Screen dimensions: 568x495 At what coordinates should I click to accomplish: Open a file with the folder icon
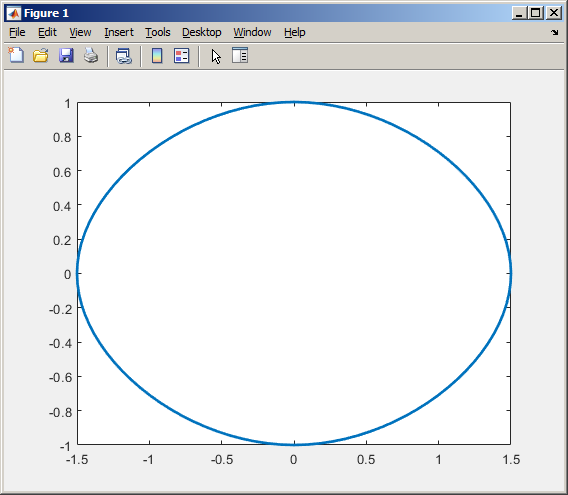[x=41, y=56]
